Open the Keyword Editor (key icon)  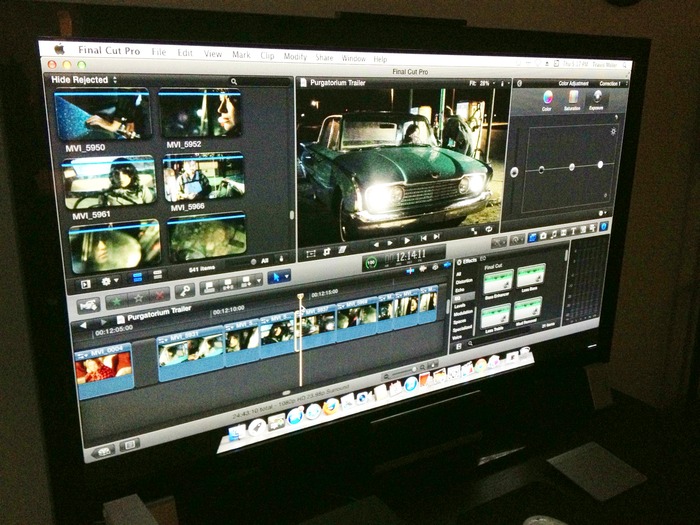click(184, 292)
